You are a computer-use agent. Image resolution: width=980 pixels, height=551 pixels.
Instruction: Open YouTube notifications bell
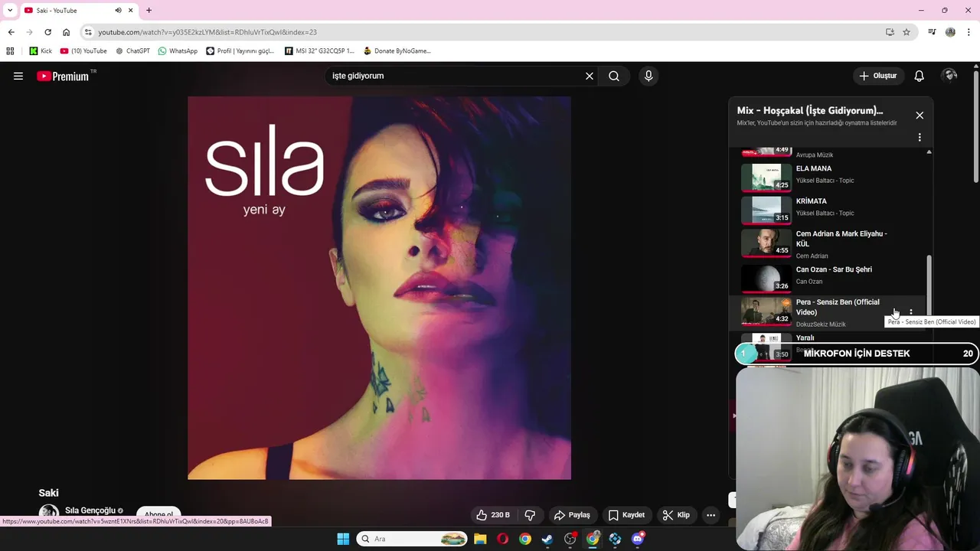pyautogui.click(x=920, y=76)
